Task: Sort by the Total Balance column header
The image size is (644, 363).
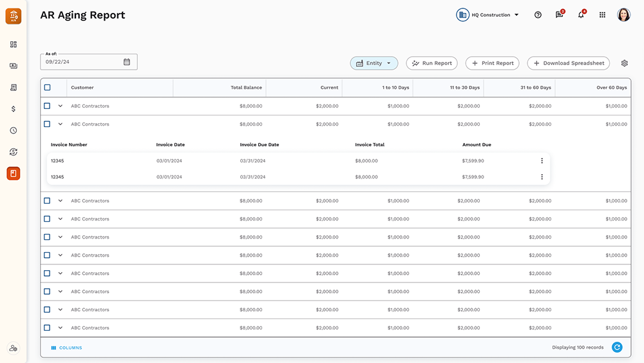Action: pos(246,88)
